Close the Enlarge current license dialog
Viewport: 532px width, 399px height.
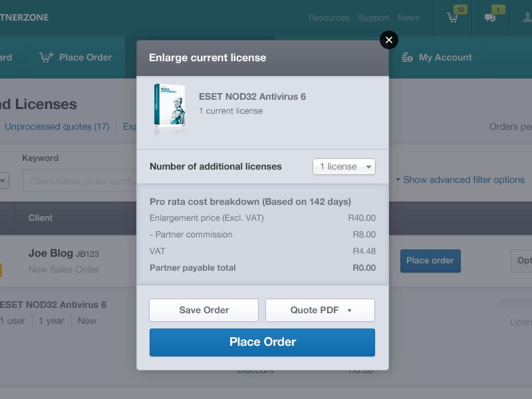pyautogui.click(x=389, y=40)
